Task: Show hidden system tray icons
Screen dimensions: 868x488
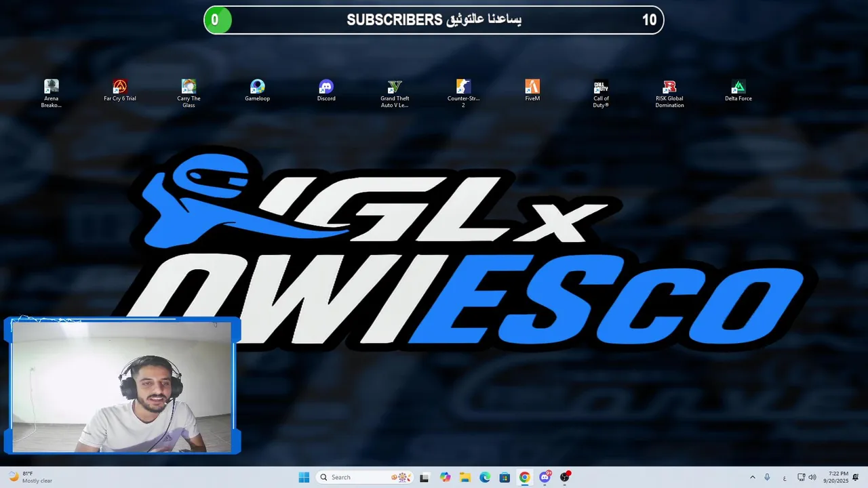Action: click(752, 477)
